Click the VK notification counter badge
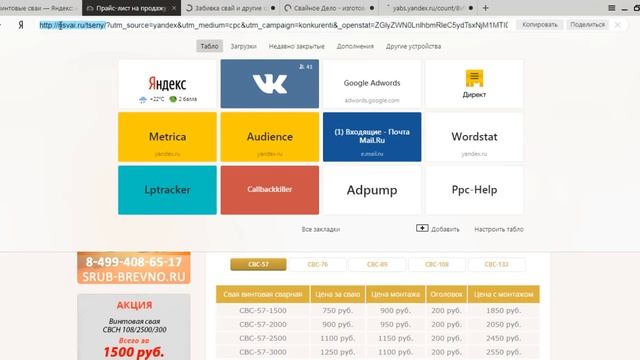 (306, 67)
